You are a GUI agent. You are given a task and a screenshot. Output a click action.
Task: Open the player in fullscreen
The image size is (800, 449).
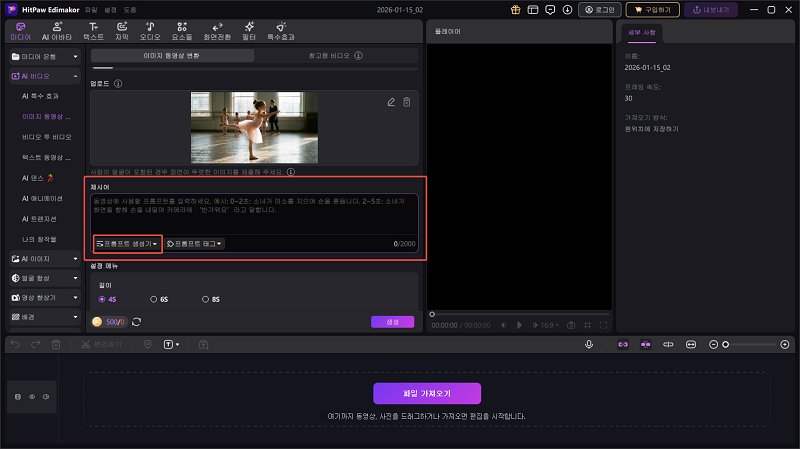click(x=604, y=325)
